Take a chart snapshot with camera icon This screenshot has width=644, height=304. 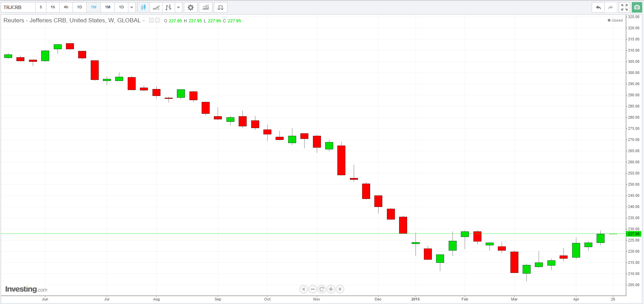637,7
